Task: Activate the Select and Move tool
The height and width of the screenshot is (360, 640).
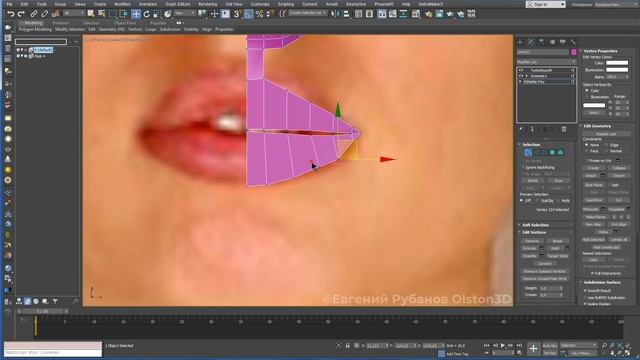Action: pyautogui.click(x=136, y=14)
